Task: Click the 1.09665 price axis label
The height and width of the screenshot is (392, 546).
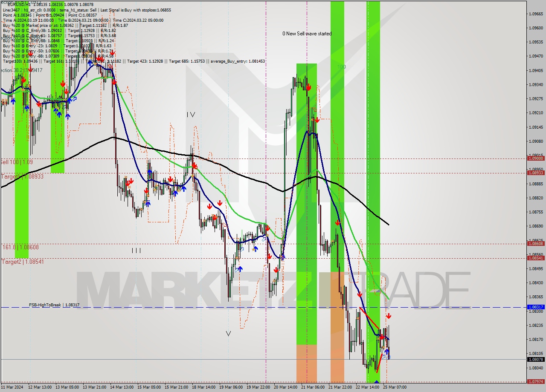Action: 535,14
